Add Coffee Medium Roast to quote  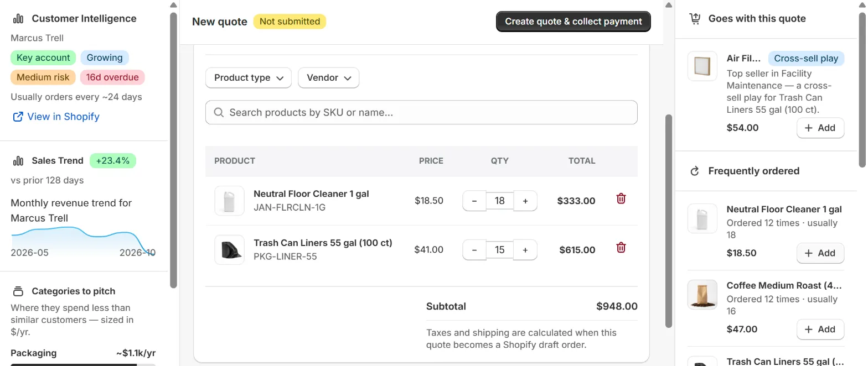coord(820,330)
